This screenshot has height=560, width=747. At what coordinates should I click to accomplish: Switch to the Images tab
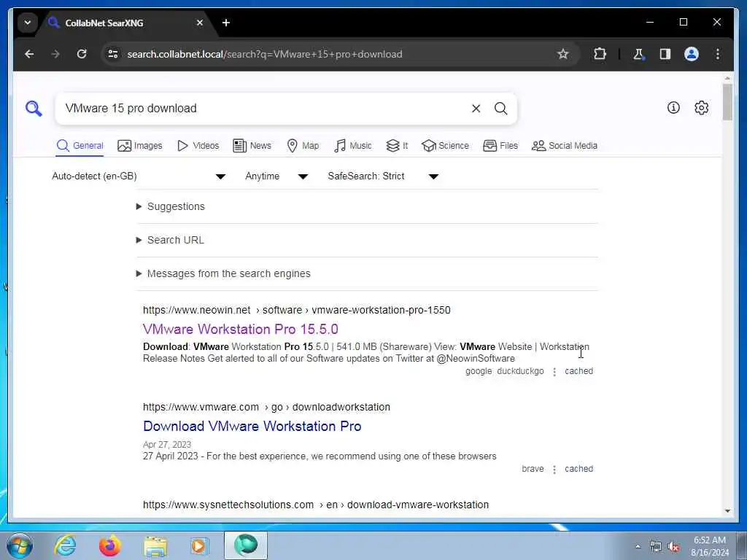coord(139,146)
